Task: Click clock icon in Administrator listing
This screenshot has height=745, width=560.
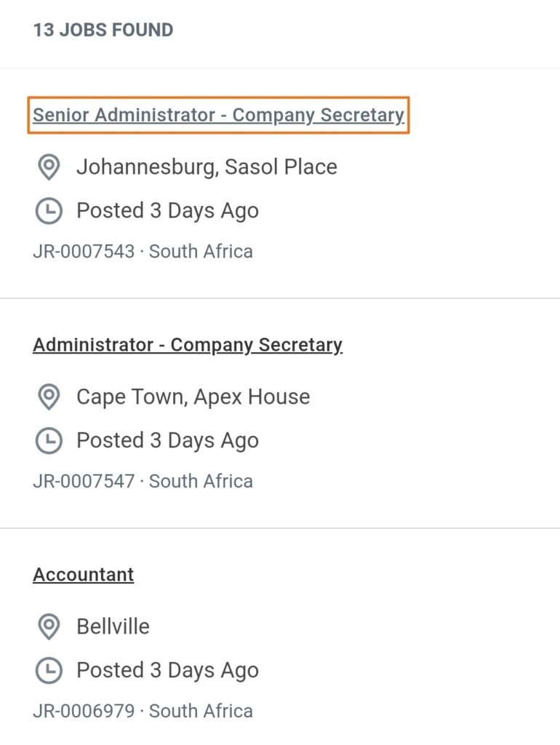Action: tap(48, 441)
